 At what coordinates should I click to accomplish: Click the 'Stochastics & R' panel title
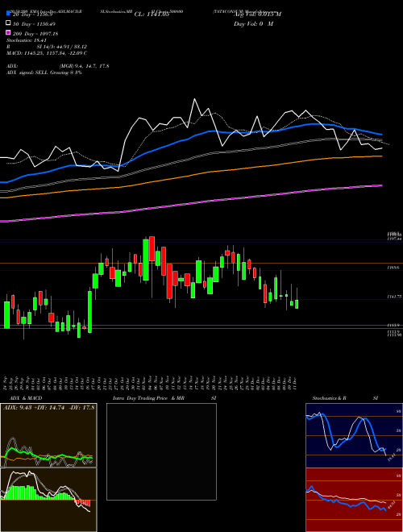click(x=329, y=398)
